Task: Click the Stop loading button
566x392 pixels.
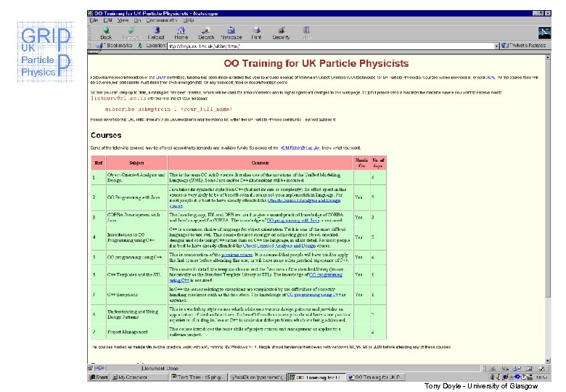Action: [306, 33]
